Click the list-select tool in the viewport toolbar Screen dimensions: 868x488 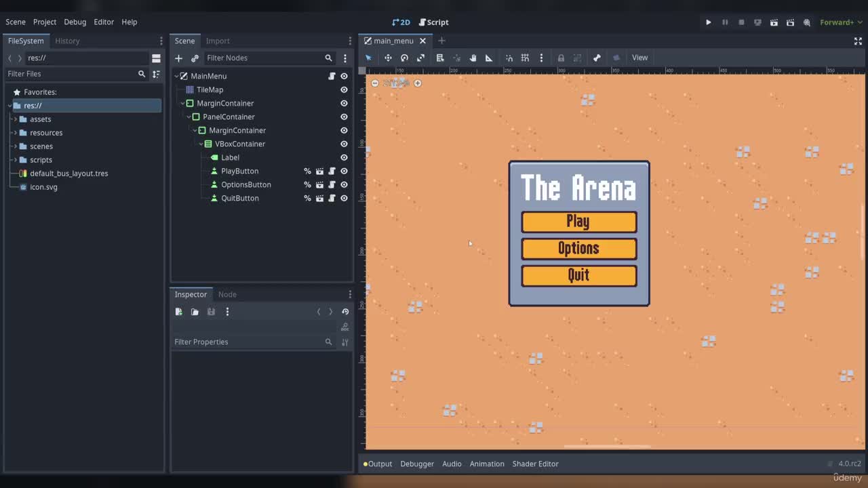point(440,58)
